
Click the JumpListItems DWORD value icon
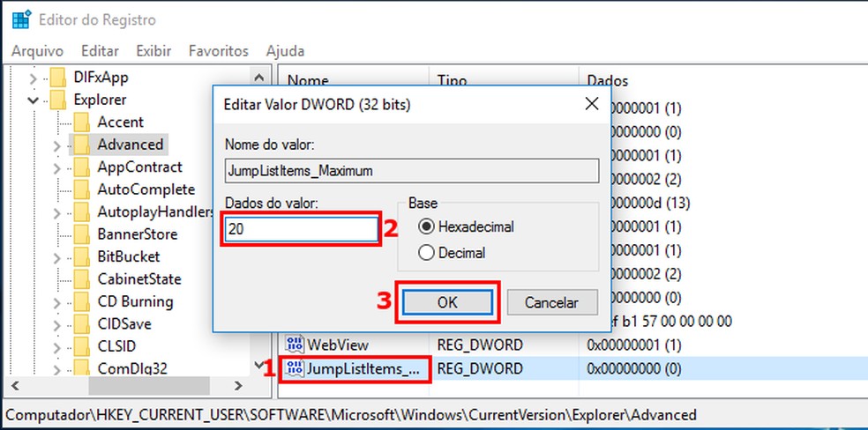click(295, 367)
